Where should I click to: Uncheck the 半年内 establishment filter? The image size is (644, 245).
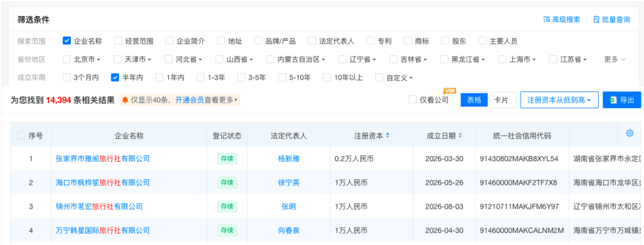click(115, 77)
